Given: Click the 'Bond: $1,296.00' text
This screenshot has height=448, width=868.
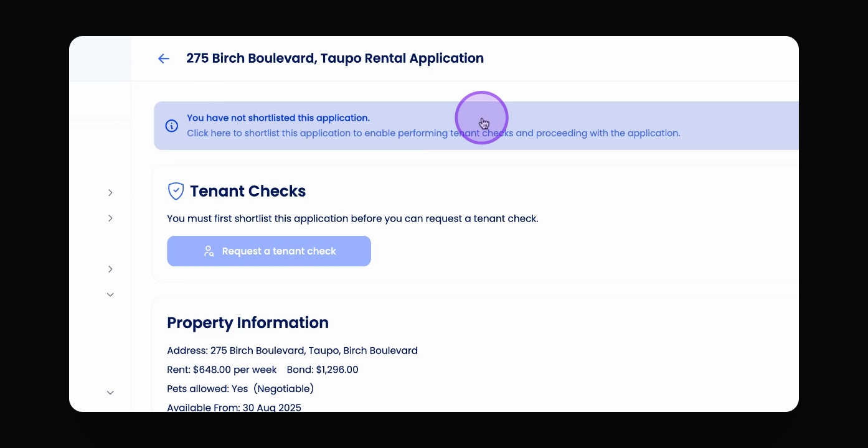Looking at the screenshot, I should (x=323, y=370).
